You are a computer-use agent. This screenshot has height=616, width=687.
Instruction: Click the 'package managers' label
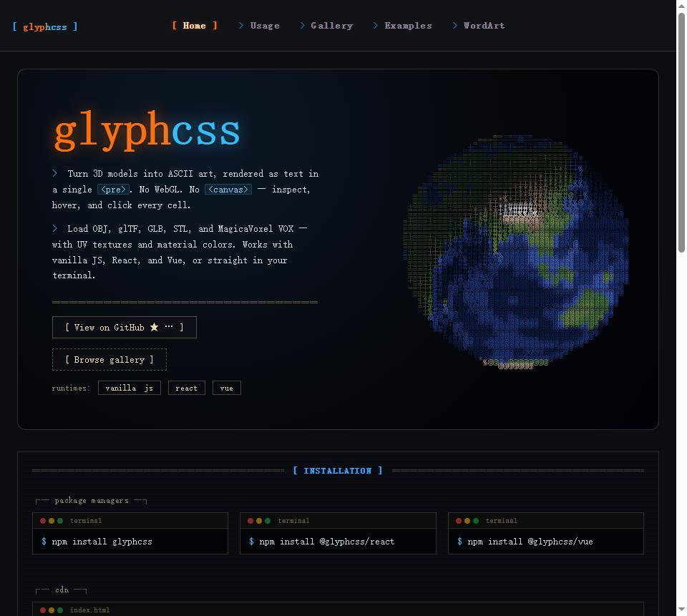[92, 500]
